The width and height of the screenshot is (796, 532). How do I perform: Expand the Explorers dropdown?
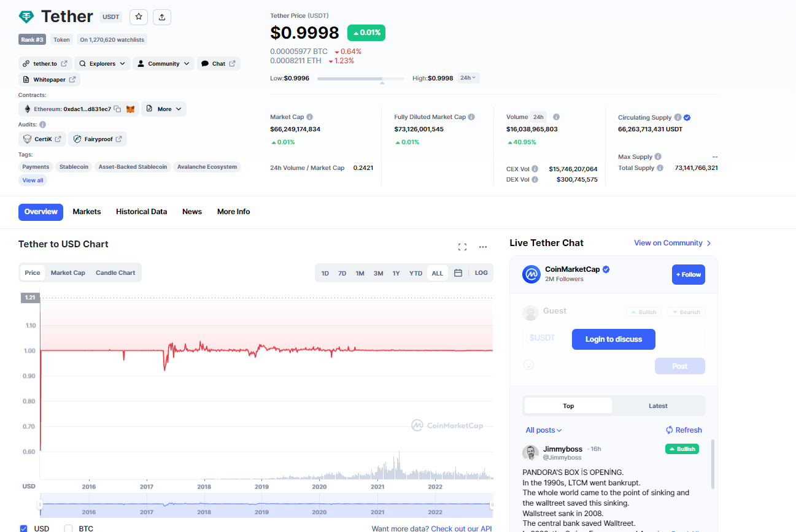(x=102, y=64)
